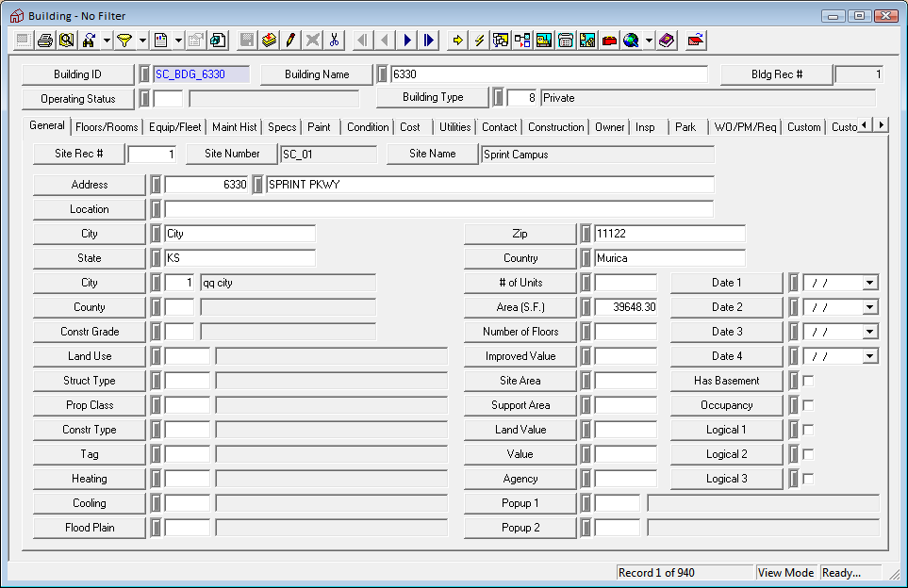The image size is (908, 588).
Task: Open the Utilities tab
Action: (x=455, y=127)
